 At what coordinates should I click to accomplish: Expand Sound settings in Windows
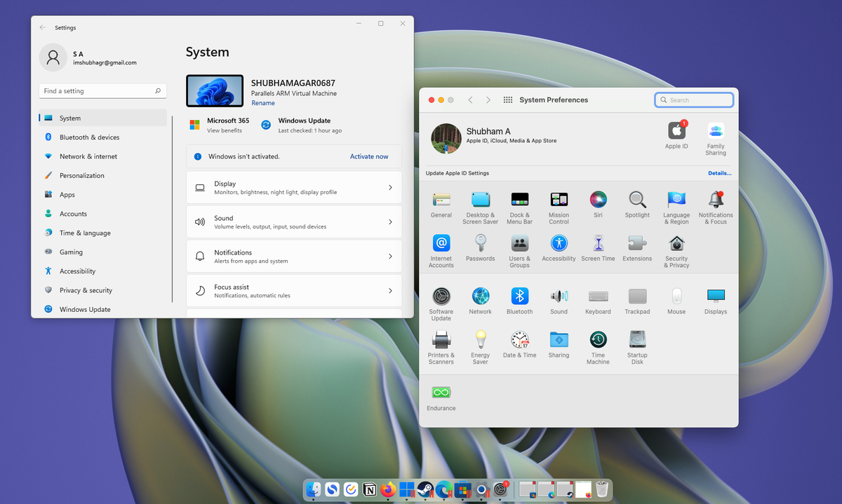point(293,222)
